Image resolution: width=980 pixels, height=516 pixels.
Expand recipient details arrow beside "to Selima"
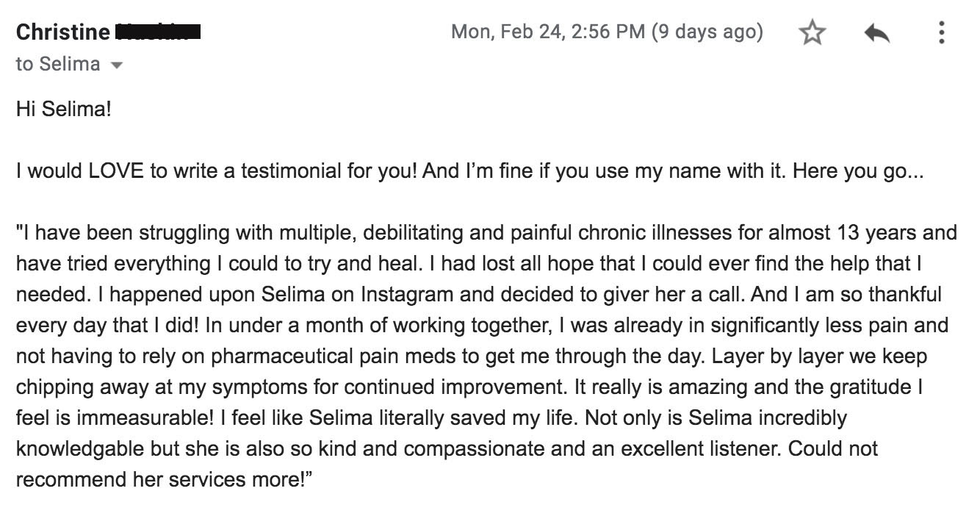pyautogui.click(x=115, y=65)
